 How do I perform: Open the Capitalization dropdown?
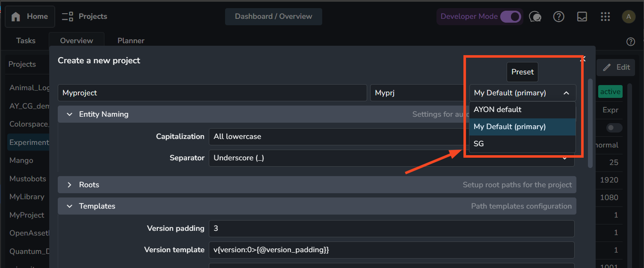[334, 137]
